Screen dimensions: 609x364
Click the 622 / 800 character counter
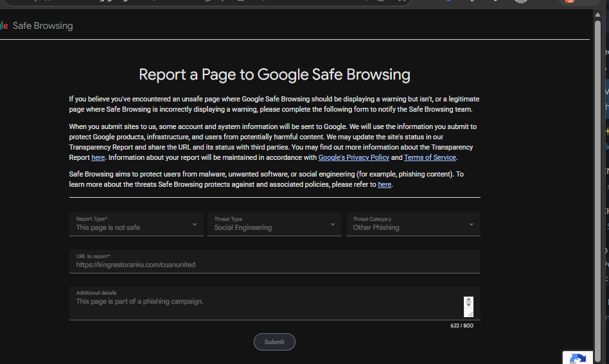click(462, 325)
